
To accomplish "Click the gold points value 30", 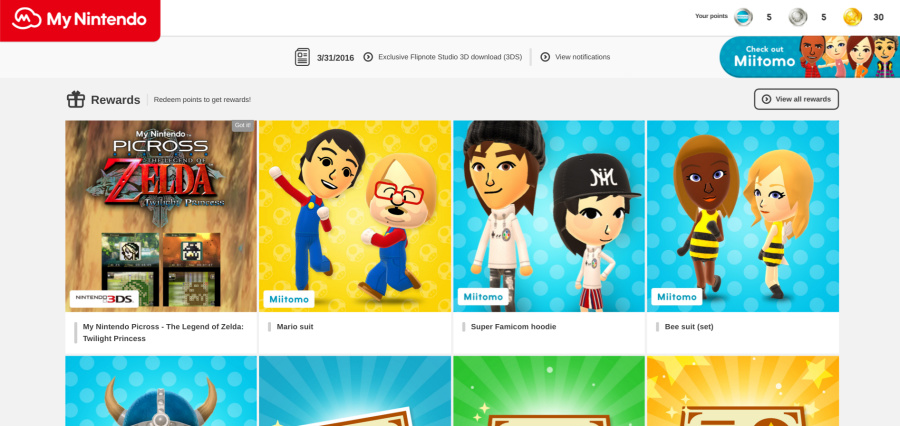I will pos(878,17).
